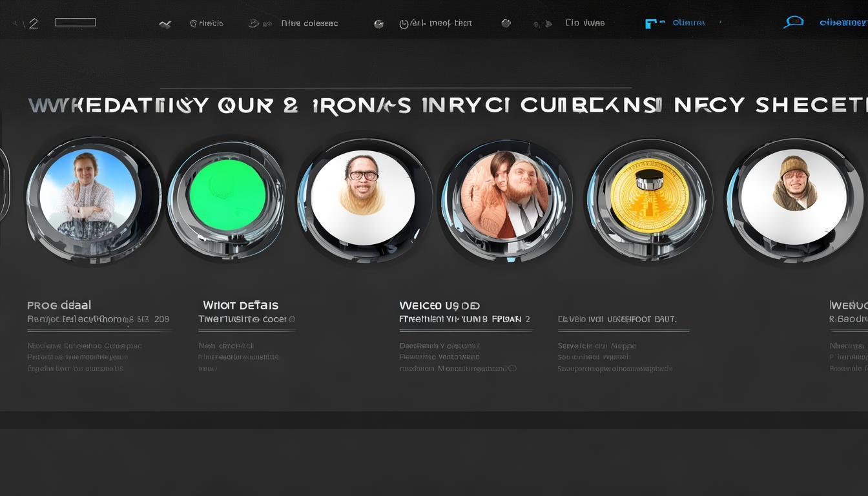Image resolution: width=868 pixels, height=496 pixels.
Task: Click the empty rectangular box in top bar
Action: (x=75, y=23)
